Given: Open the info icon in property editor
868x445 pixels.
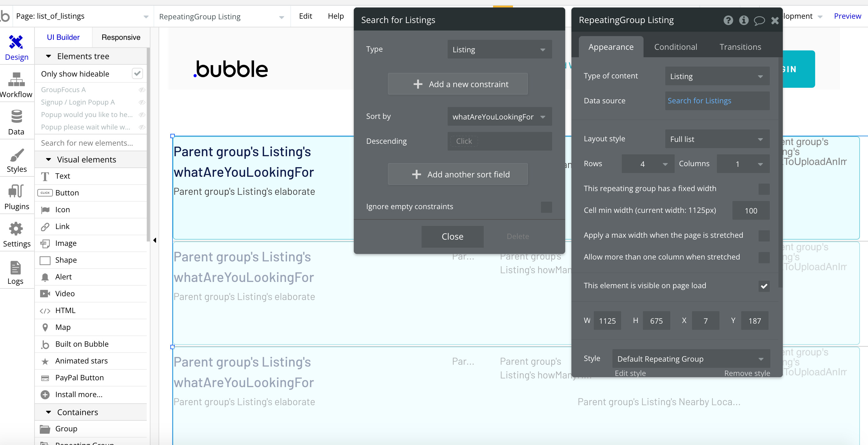Looking at the screenshot, I should coord(744,21).
